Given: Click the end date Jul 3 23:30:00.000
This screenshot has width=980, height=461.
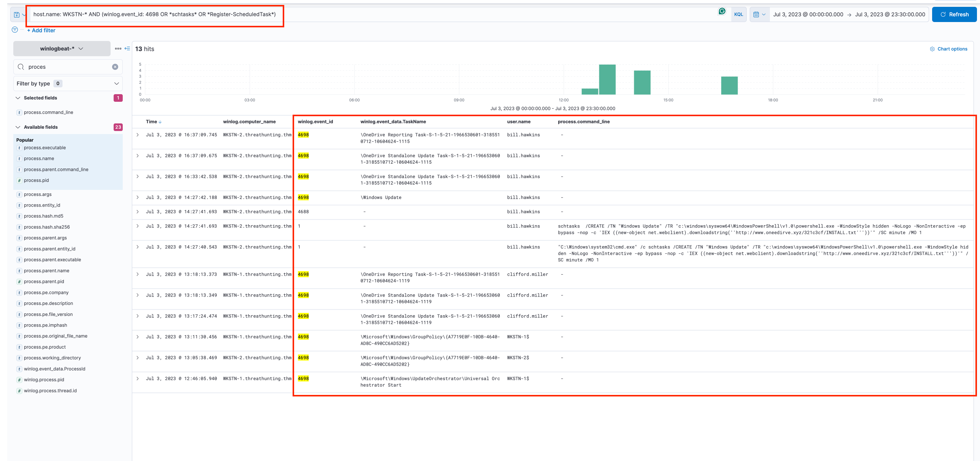Looking at the screenshot, I should pos(890,14).
